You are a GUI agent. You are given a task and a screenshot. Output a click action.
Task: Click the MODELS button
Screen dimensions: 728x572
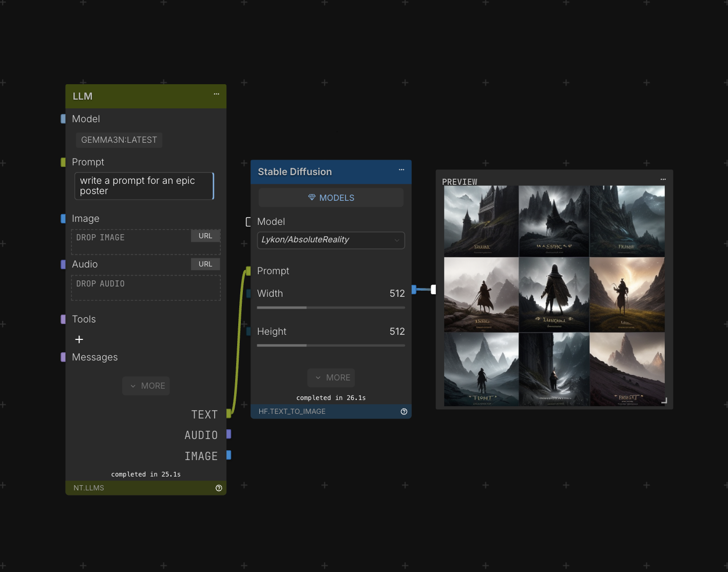click(331, 197)
